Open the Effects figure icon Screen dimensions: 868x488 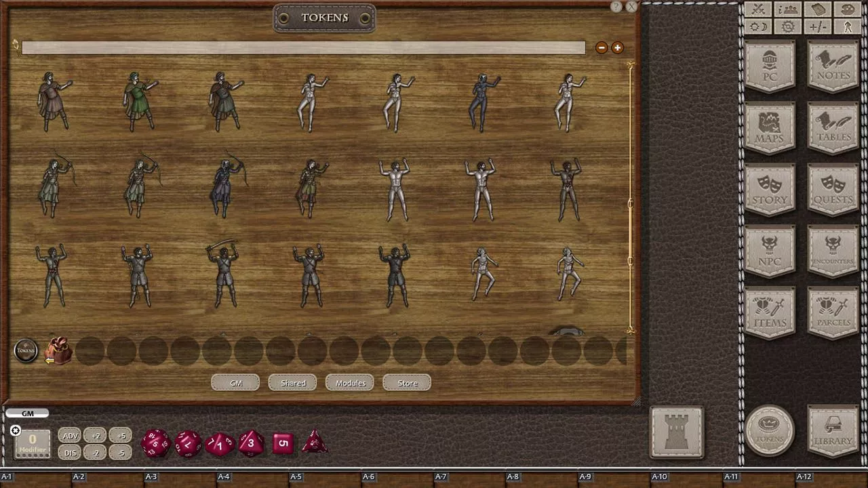pyautogui.click(x=848, y=27)
